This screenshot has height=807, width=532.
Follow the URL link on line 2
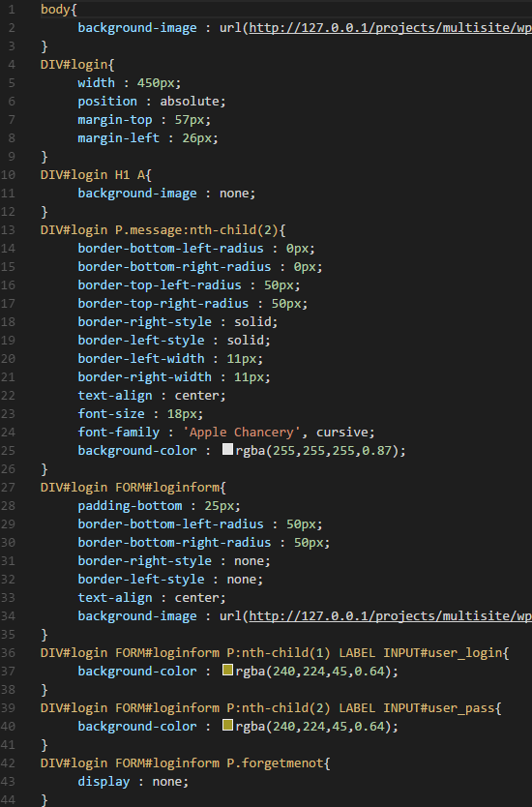point(391,28)
